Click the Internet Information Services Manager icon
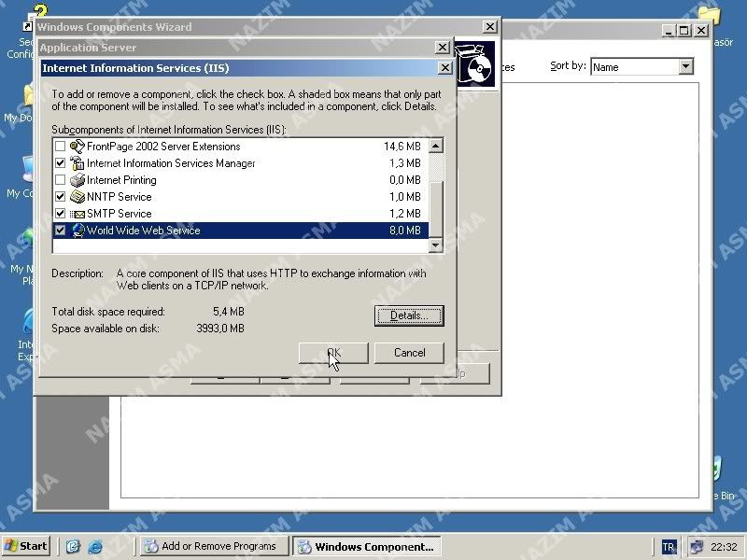This screenshot has height=560, width=747. coord(78,162)
